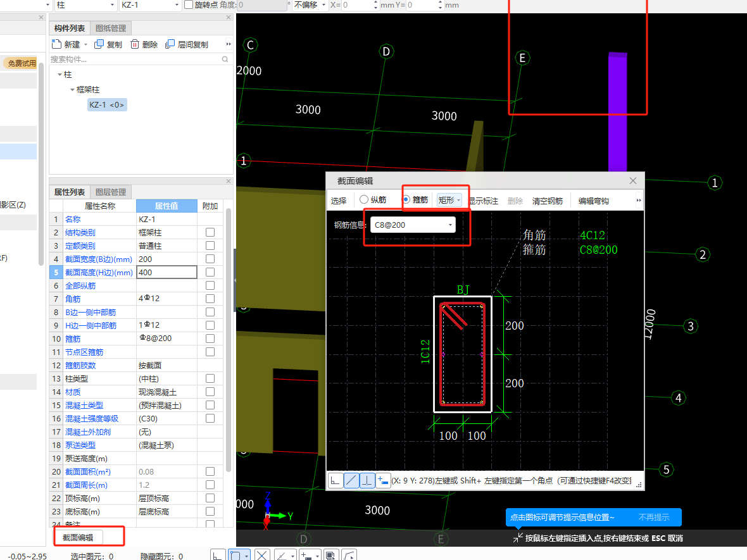Click the search magnifier in 搜索构件 box
Viewport: 747px width, 560px height.
[225, 59]
